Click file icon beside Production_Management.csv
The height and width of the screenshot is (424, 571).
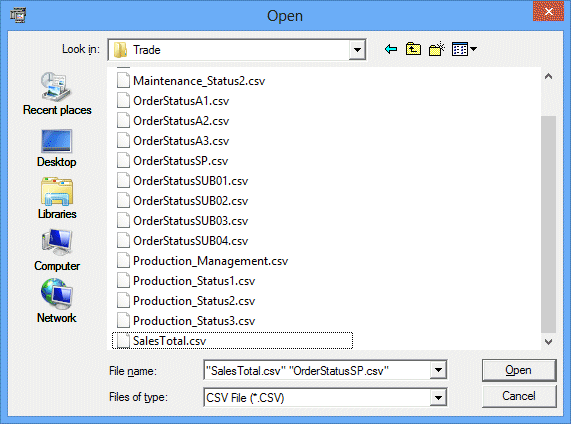[123, 261]
